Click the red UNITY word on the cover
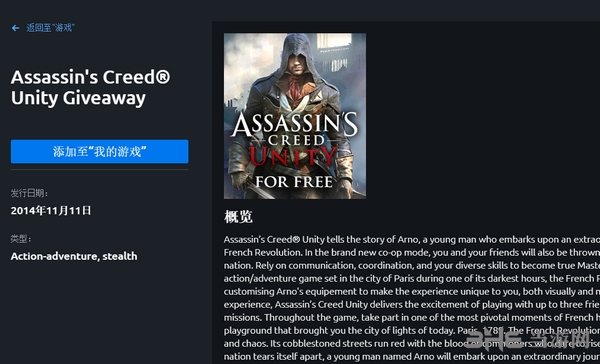 293,157
